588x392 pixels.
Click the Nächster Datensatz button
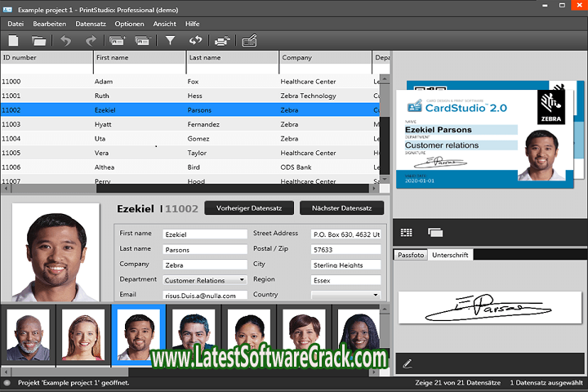pos(341,207)
